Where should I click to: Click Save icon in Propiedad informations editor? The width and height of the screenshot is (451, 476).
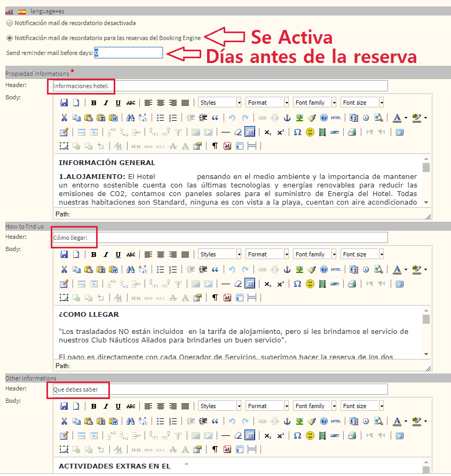pos(64,103)
